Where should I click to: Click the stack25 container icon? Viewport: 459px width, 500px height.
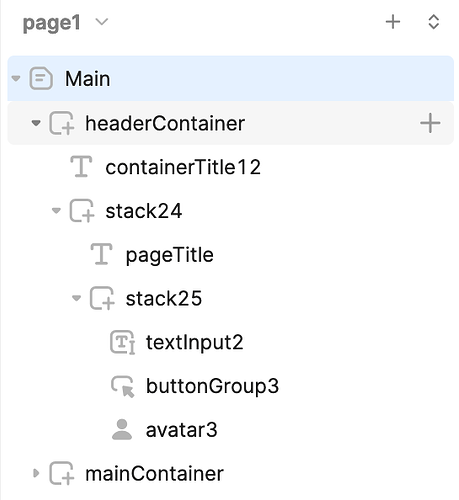(x=102, y=298)
